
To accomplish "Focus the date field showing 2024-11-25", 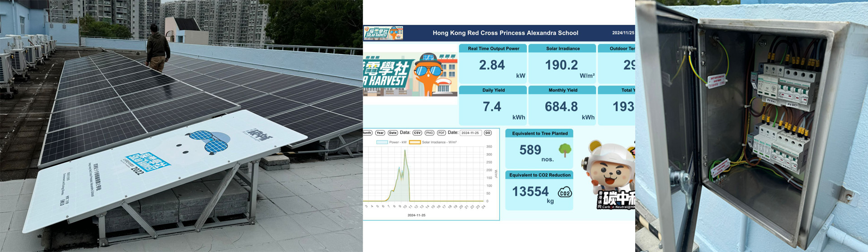I will (x=471, y=133).
